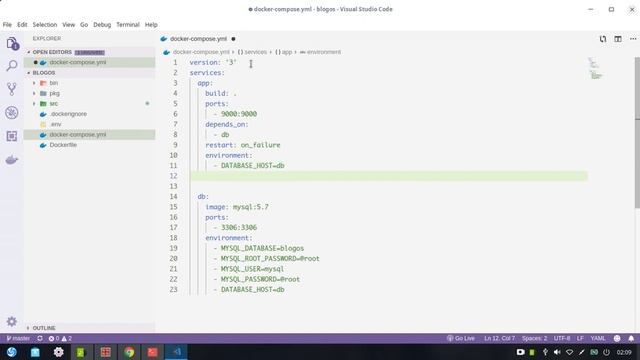Click the power icon in the system tray
The image size is (640, 360).
pos(607,352)
